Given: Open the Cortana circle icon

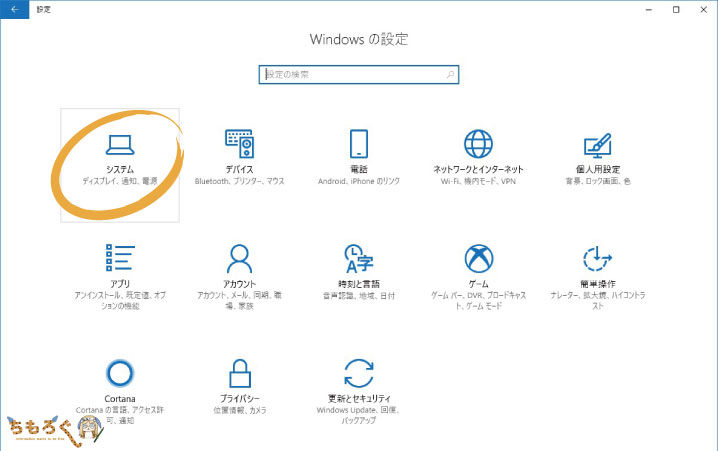Looking at the screenshot, I should point(120,373).
